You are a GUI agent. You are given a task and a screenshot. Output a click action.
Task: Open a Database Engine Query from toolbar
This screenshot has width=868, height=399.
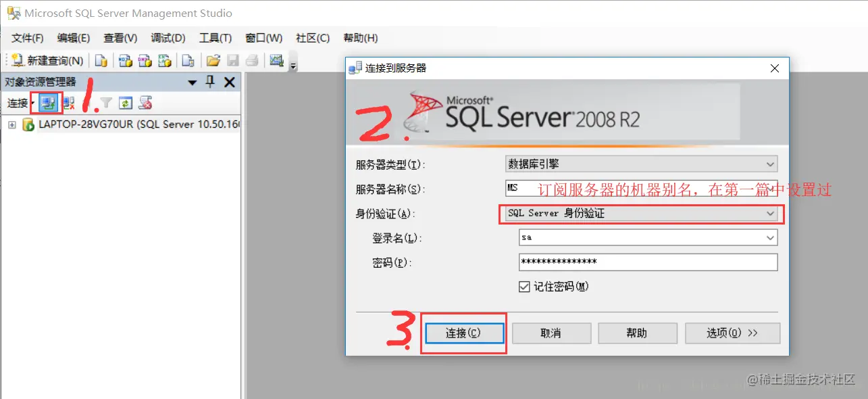101,61
